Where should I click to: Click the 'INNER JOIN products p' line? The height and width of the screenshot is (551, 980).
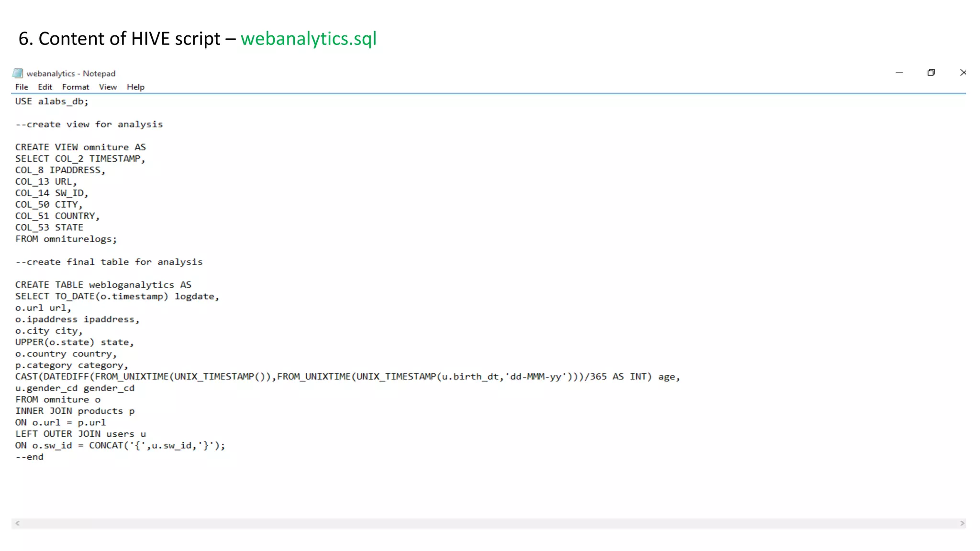tap(75, 411)
